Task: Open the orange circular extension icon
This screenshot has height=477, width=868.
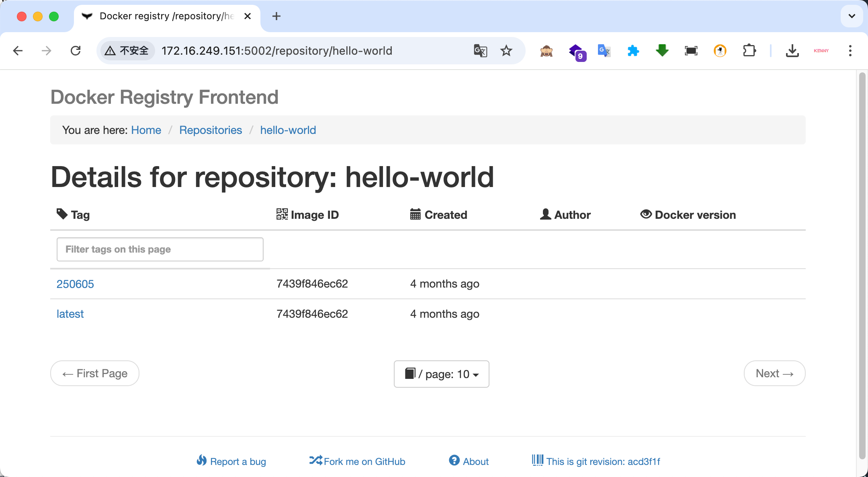Action: click(x=720, y=51)
